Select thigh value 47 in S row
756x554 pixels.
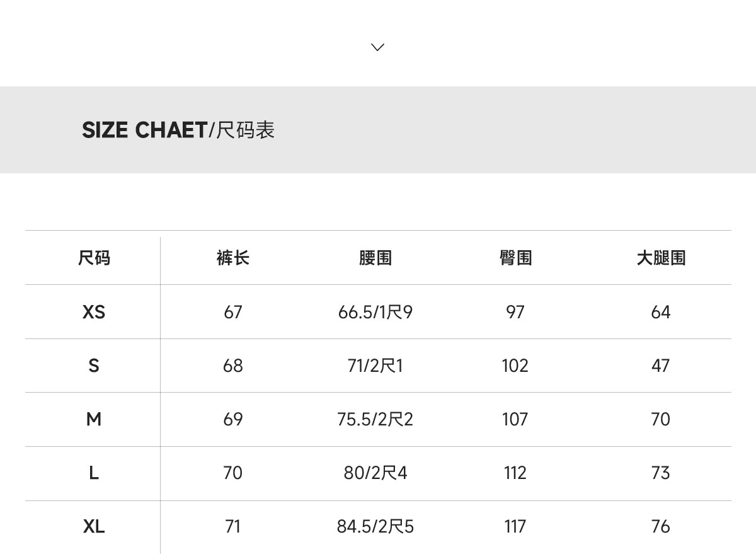[660, 366]
